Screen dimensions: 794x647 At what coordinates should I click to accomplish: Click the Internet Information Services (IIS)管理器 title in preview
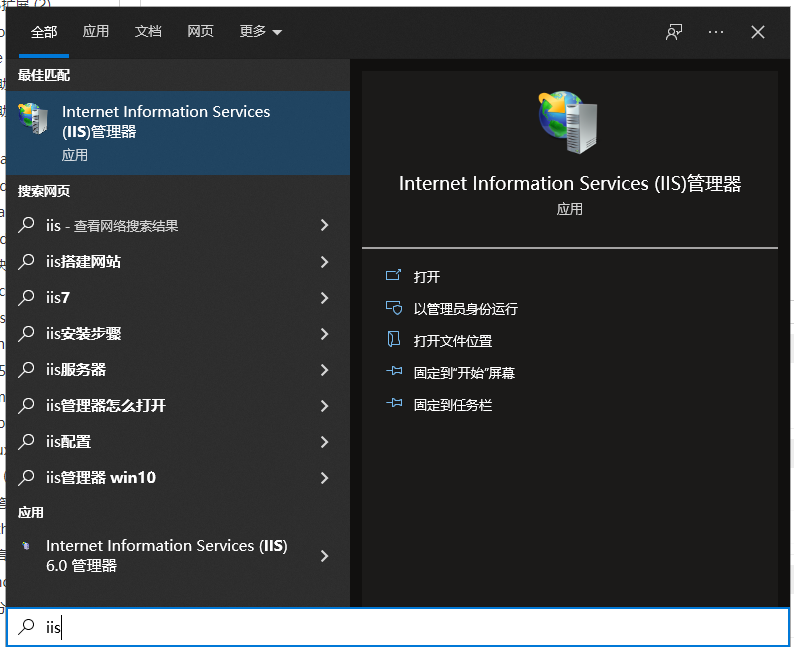coord(570,183)
